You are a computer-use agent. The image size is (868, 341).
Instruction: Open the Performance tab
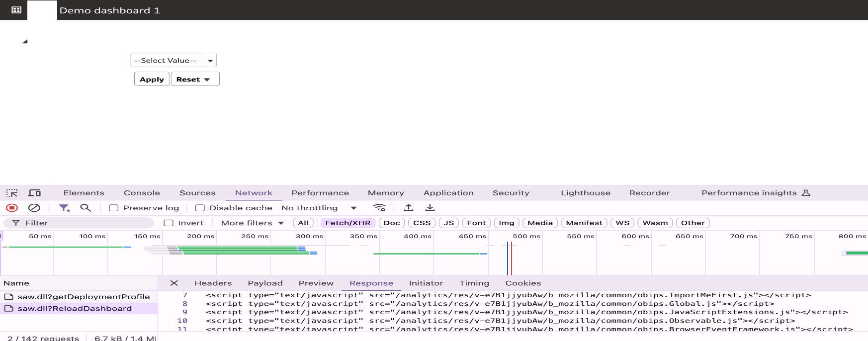[x=320, y=193]
